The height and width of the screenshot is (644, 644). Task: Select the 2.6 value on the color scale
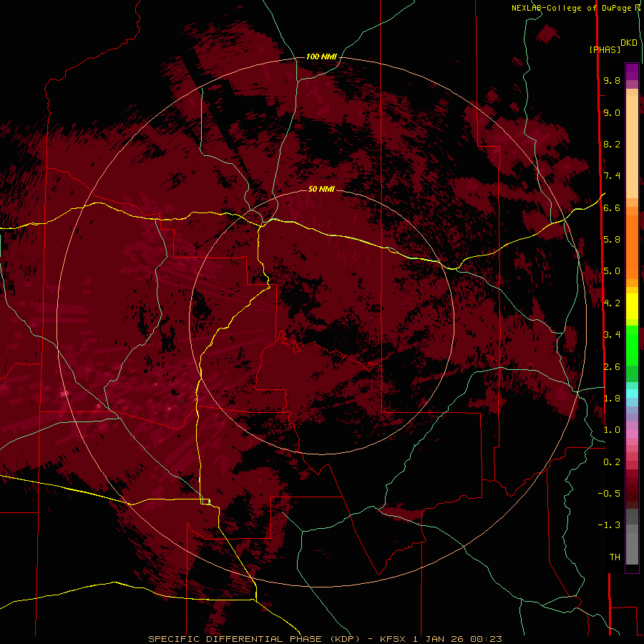(612, 367)
